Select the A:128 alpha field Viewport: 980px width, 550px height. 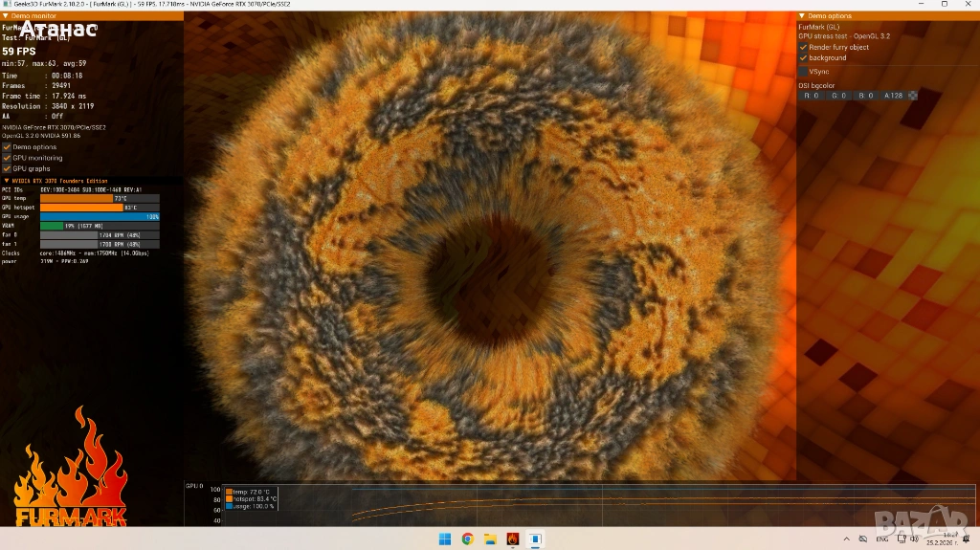[x=893, y=96]
